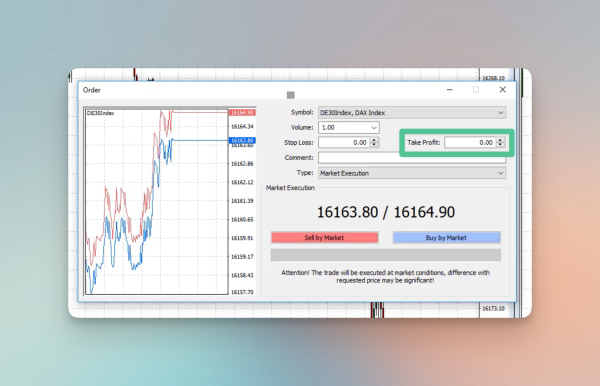Open the Symbol dropdown with DE30Index

click(x=412, y=112)
